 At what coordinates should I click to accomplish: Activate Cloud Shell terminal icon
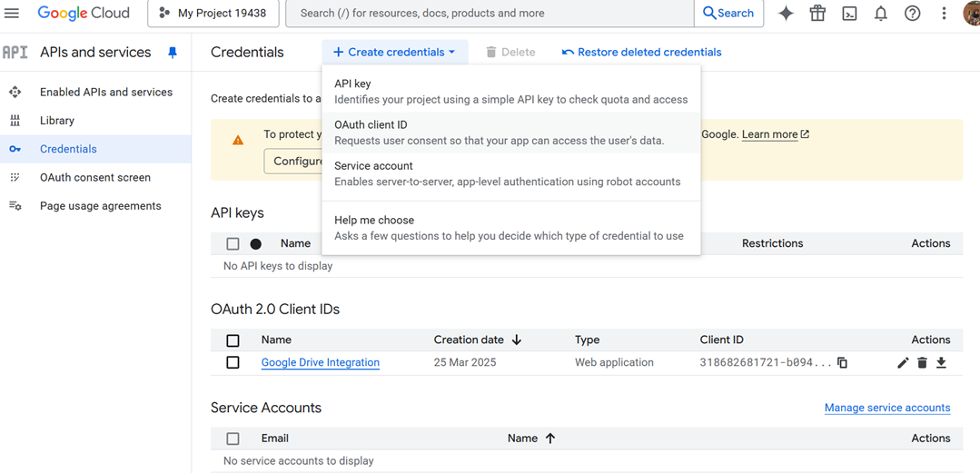849,14
